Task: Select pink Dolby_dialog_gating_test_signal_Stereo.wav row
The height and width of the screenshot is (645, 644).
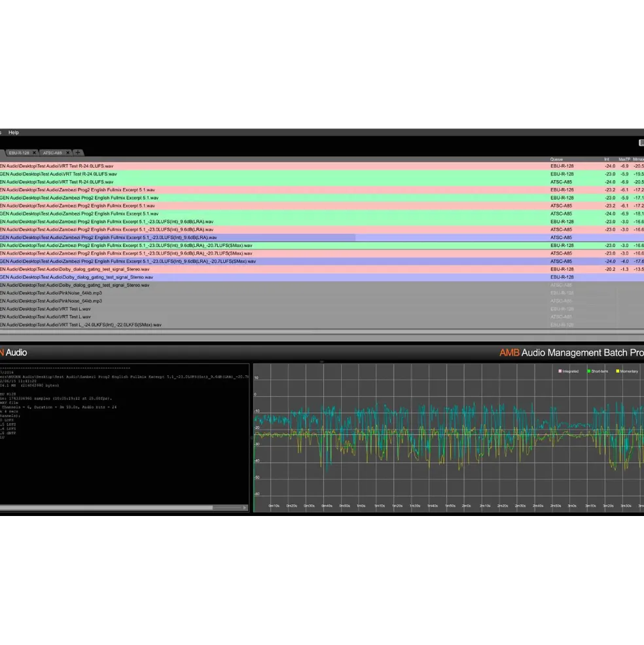Action: [322, 269]
